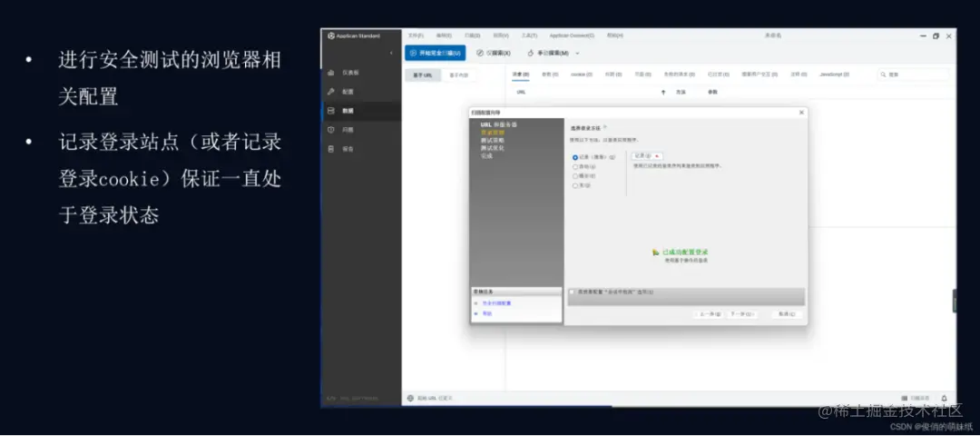This screenshot has width=980, height=436.
Task: Click the search field in data view
Action: pos(913,74)
